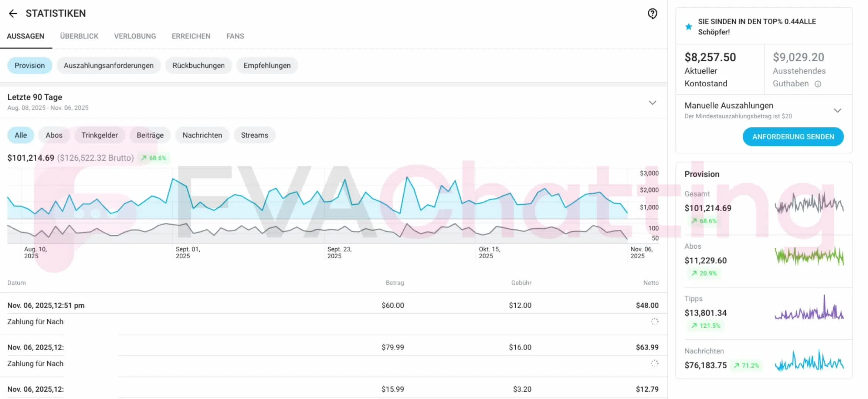
Task: Switch to the ÜBERBLICK tab
Action: click(79, 36)
